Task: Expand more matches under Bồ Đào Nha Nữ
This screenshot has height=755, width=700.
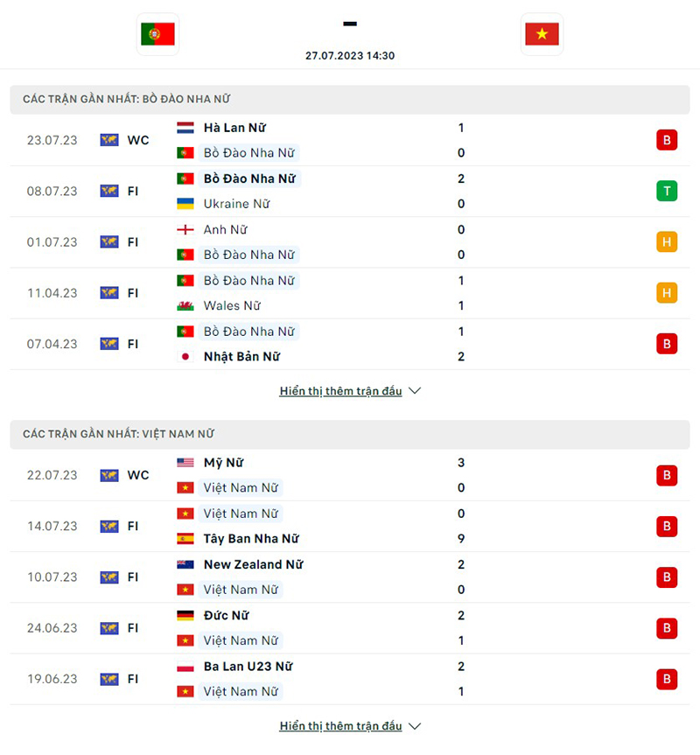Action: click(350, 391)
